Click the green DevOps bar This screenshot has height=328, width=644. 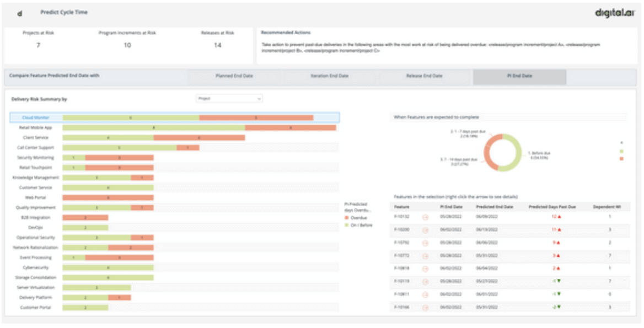click(x=85, y=228)
